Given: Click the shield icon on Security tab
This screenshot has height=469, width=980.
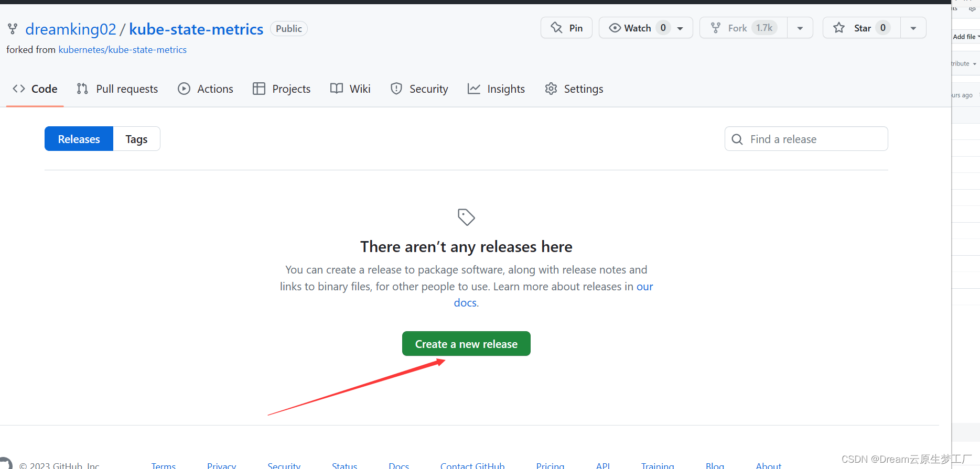Looking at the screenshot, I should [x=396, y=89].
